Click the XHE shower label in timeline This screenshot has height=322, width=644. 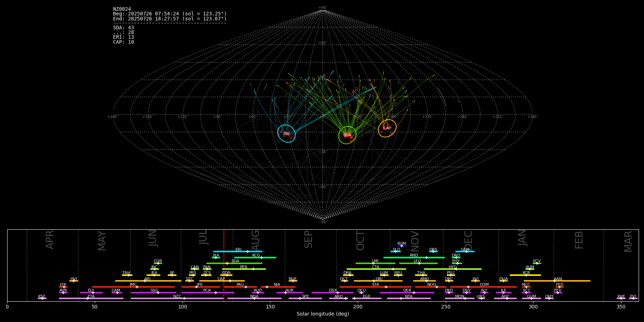(621, 297)
